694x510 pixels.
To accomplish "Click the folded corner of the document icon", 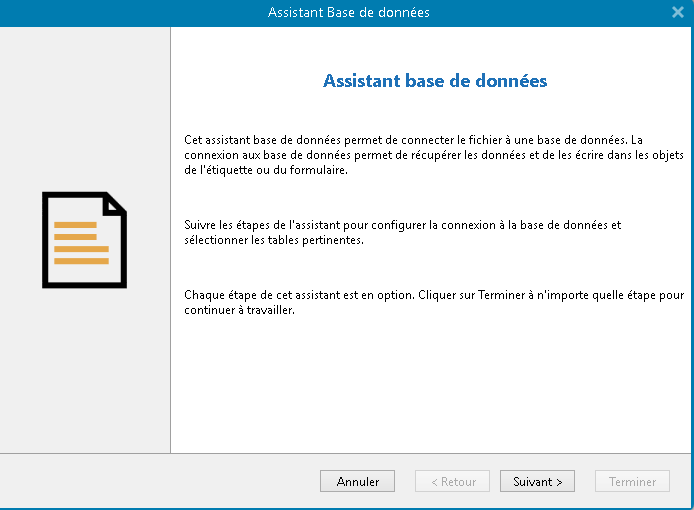I will point(116,202).
